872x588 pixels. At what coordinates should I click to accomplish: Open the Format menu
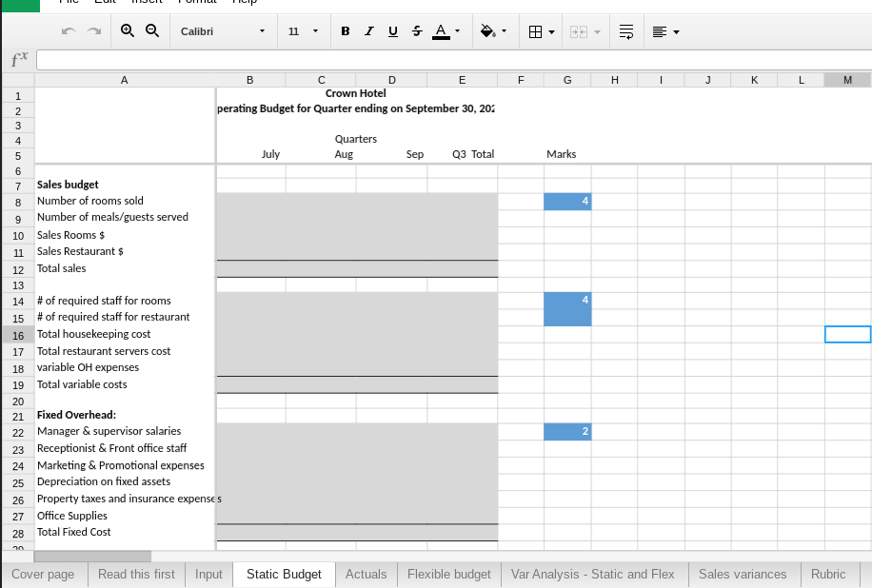(x=197, y=2)
